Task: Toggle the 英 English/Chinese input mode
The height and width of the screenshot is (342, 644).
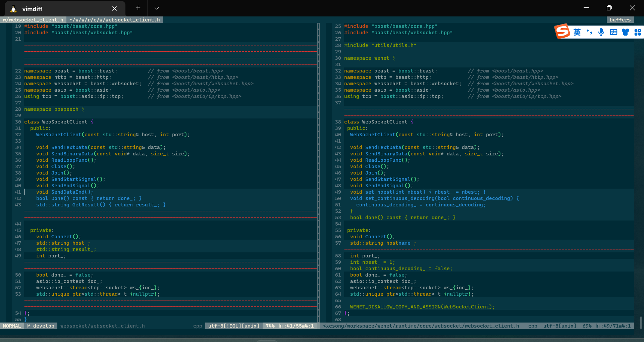Action: click(577, 32)
